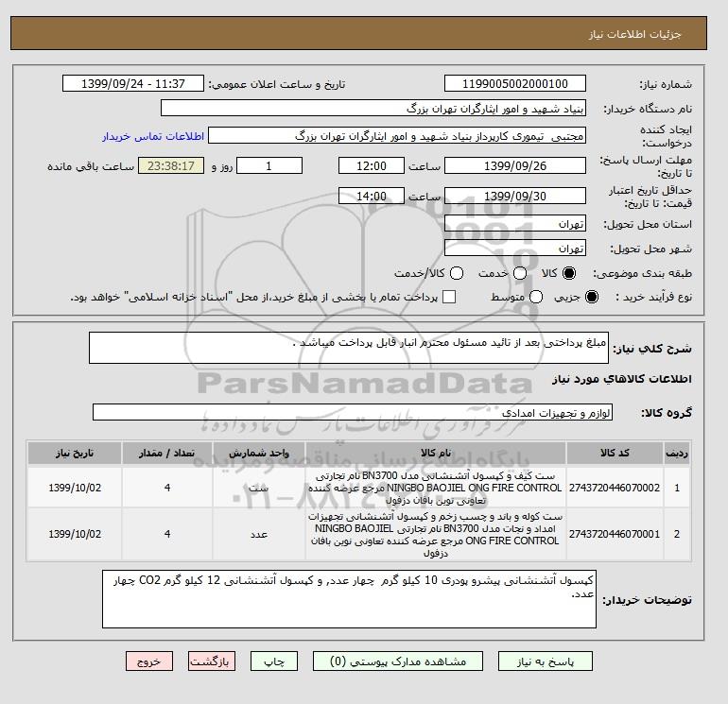Choose the متوسط purchase type
Screen dimensions: 728x704
[x=536, y=297]
